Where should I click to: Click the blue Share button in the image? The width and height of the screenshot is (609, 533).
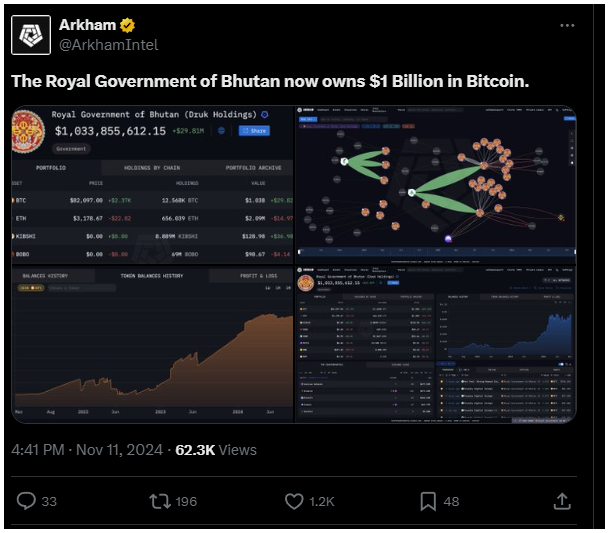coord(254,131)
